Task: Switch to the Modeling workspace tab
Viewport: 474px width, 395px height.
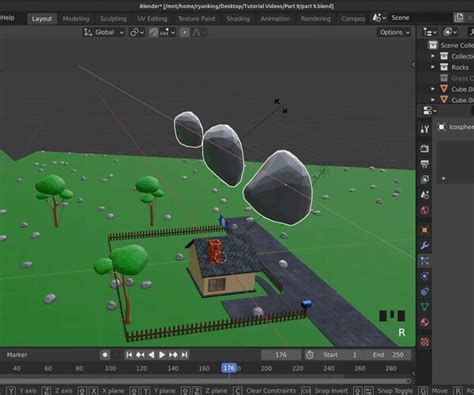Action: coord(76,19)
